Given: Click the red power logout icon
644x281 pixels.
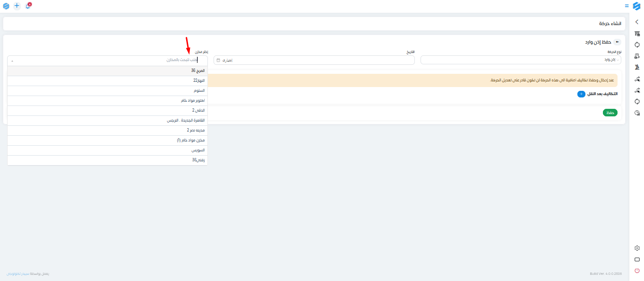Looking at the screenshot, I should point(637,271).
